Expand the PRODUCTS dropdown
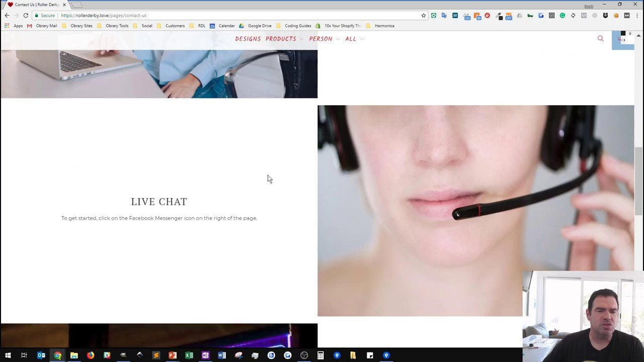The width and height of the screenshot is (644, 362). [285, 39]
